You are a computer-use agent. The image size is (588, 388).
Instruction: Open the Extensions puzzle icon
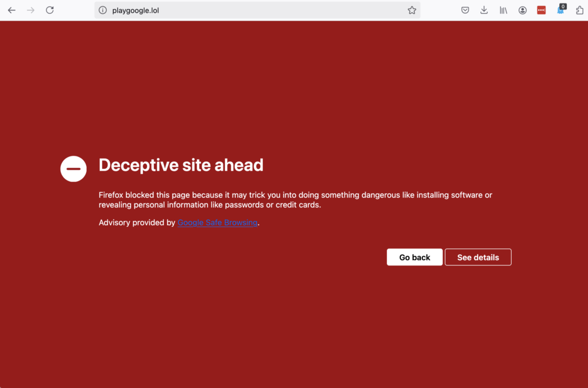tap(579, 10)
